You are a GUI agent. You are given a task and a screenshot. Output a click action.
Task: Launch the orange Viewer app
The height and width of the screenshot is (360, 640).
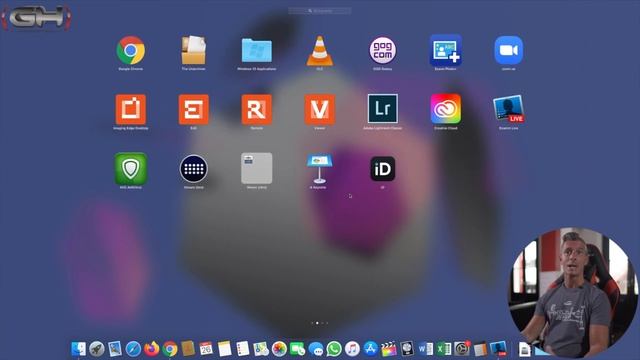tap(320, 109)
